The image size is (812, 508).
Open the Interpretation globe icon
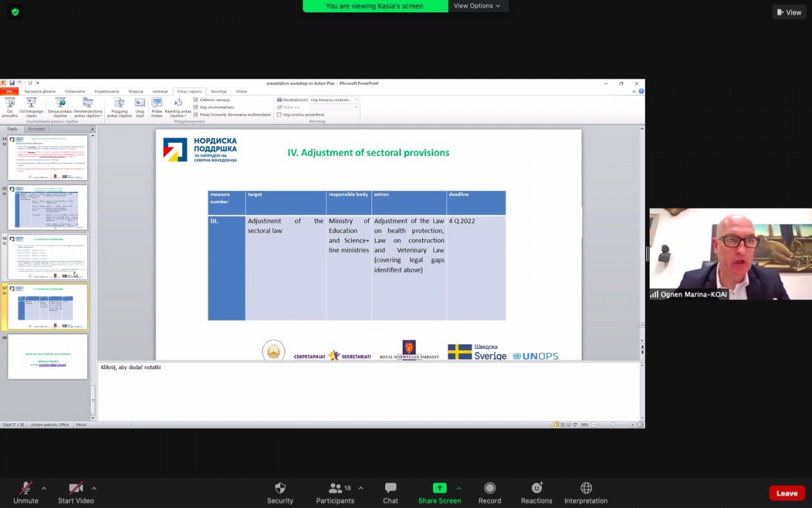point(586,488)
